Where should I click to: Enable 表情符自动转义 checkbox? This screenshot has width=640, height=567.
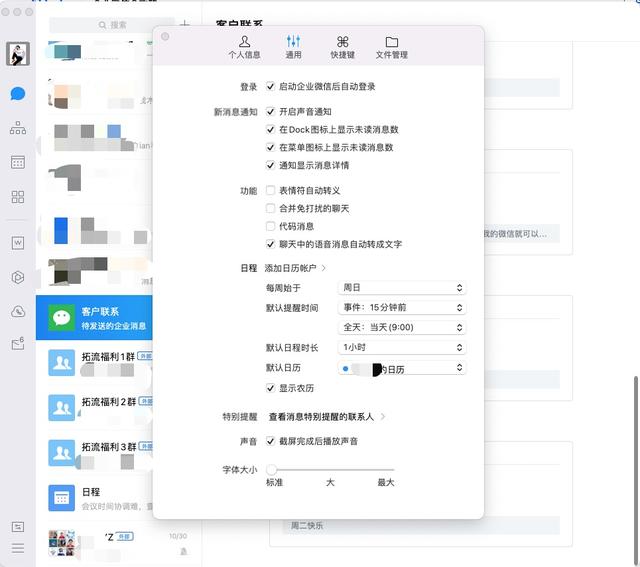pyautogui.click(x=270, y=190)
